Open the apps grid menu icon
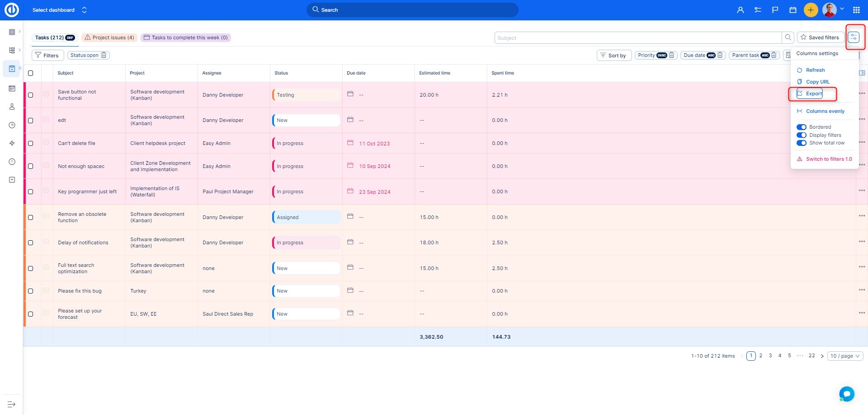The width and height of the screenshot is (868, 415). [856, 10]
